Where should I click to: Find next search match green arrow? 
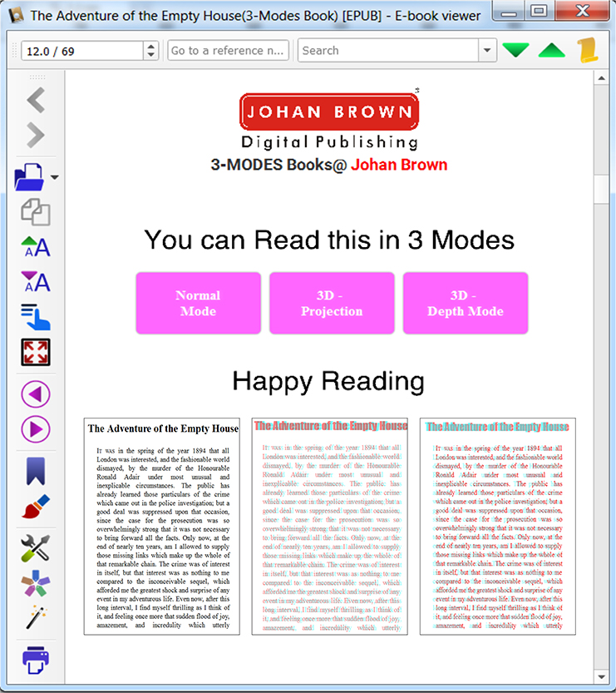coord(515,51)
